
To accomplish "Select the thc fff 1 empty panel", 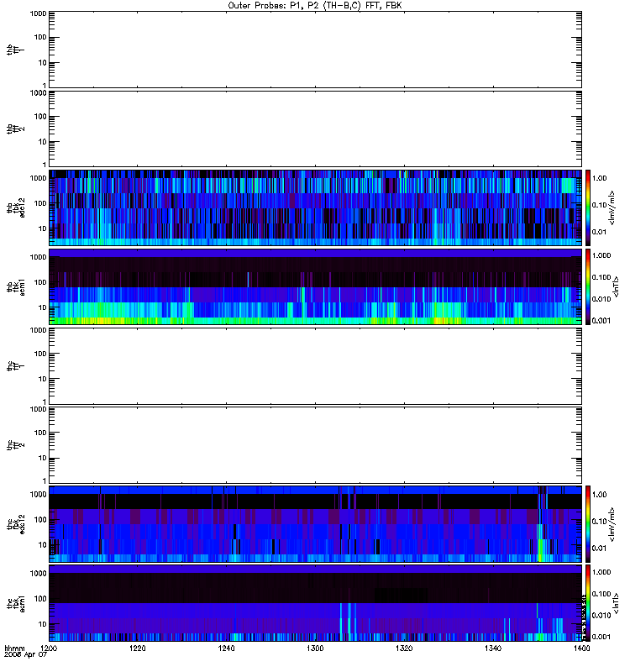I will pyautogui.click(x=315, y=366).
